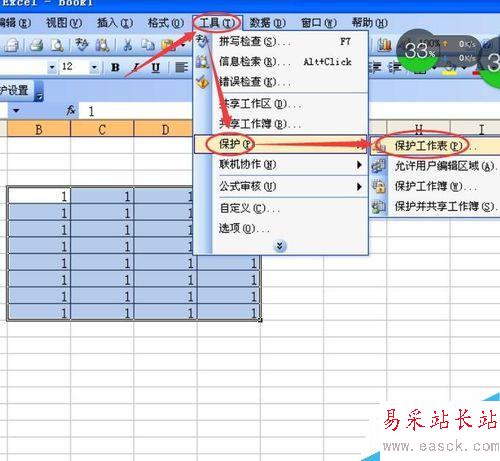Click 保护并共享工作簿(S) submenu item
Viewport: 500px width, 461px height.
click(435, 206)
